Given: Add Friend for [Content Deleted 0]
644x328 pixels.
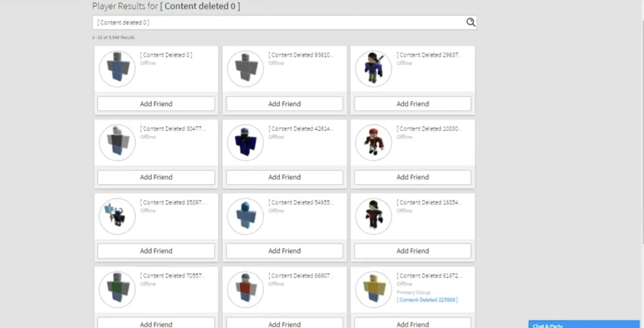Looking at the screenshot, I should pyautogui.click(x=156, y=104).
